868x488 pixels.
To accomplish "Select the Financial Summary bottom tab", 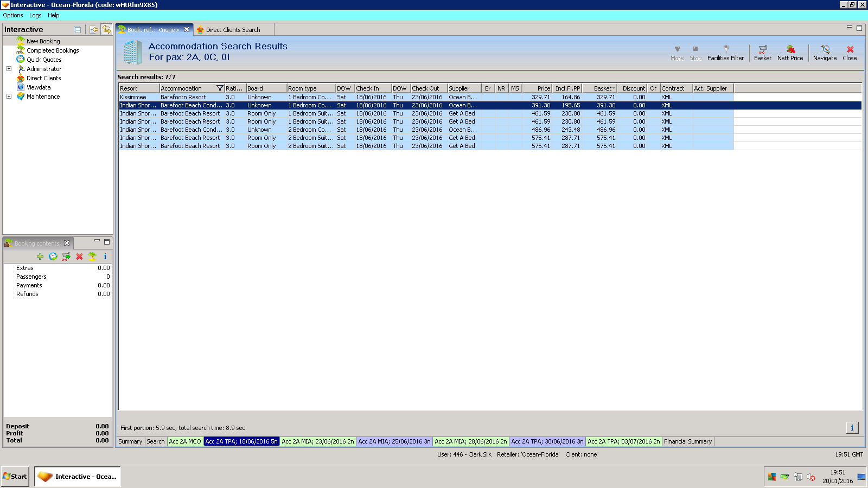I will pos(687,441).
